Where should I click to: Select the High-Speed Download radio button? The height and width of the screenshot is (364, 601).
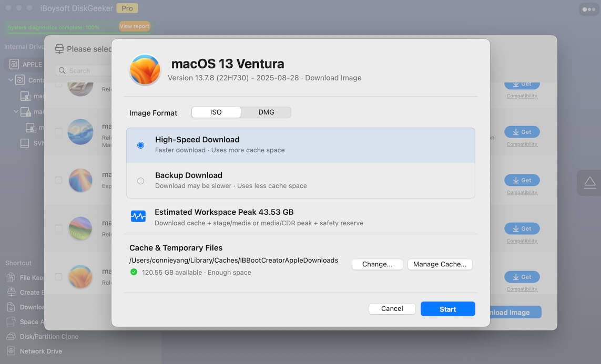(141, 145)
